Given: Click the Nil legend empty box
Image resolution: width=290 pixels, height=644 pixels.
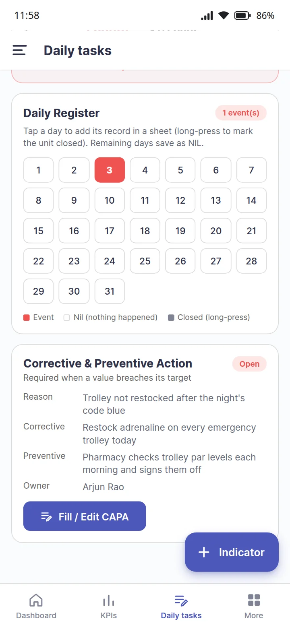Looking at the screenshot, I should click(x=67, y=318).
